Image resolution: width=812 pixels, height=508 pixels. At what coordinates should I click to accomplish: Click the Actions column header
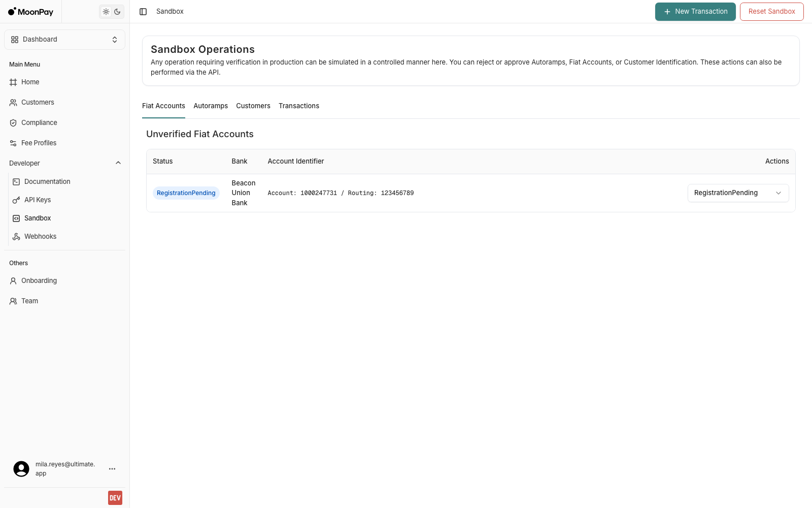pyautogui.click(x=777, y=162)
